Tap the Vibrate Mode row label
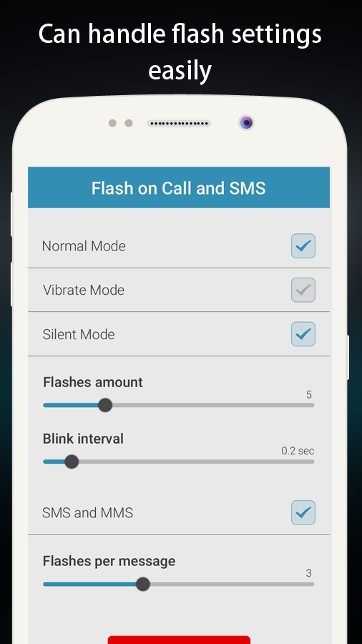This screenshot has height=644, width=362. pyautogui.click(x=84, y=290)
